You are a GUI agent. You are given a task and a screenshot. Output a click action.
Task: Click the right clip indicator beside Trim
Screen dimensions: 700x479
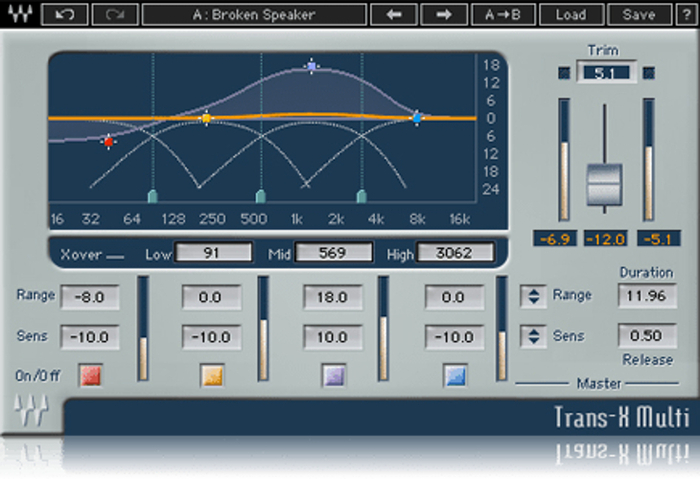(648, 73)
